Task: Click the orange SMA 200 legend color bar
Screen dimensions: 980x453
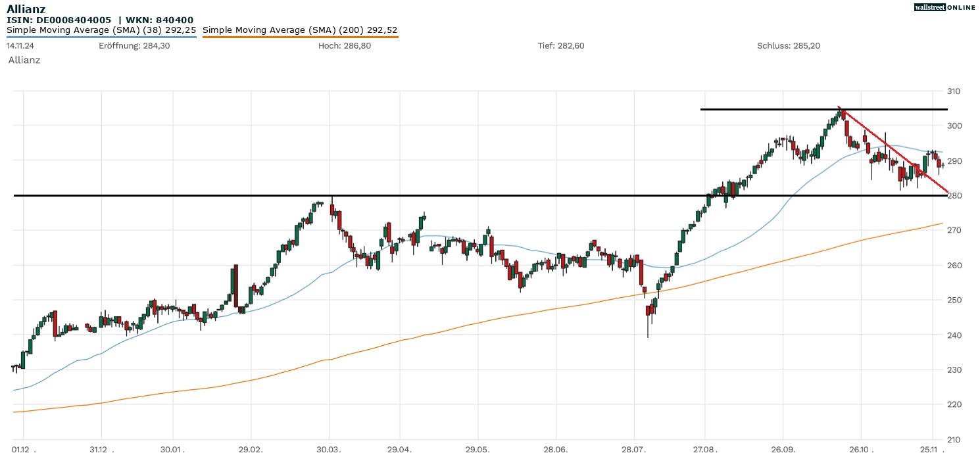Action: coord(300,37)
